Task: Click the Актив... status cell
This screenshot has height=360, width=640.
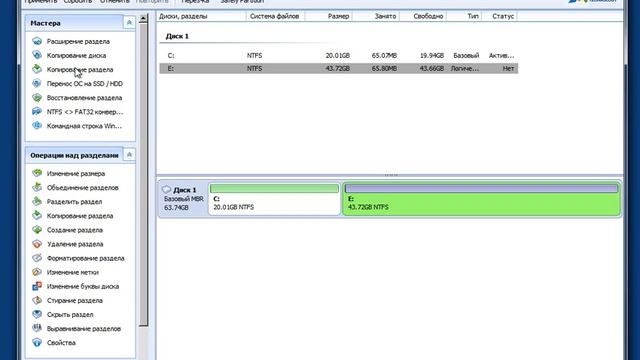Action: tap(502, 56)
